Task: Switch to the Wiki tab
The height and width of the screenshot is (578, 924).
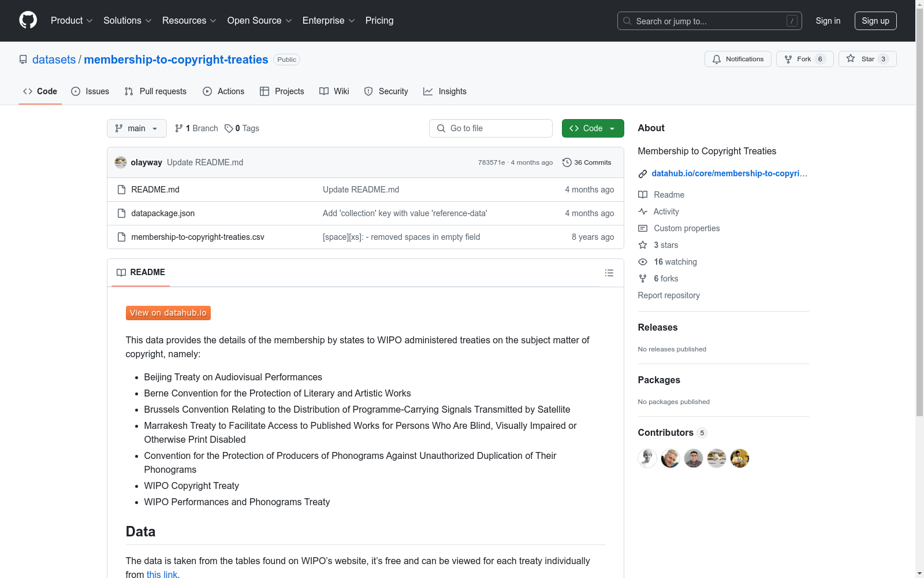Action: (x=334, y=91)
